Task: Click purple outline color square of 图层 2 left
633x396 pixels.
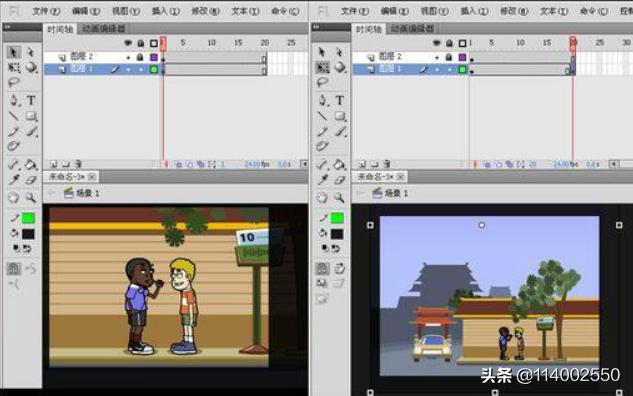Action: [154, 57]
